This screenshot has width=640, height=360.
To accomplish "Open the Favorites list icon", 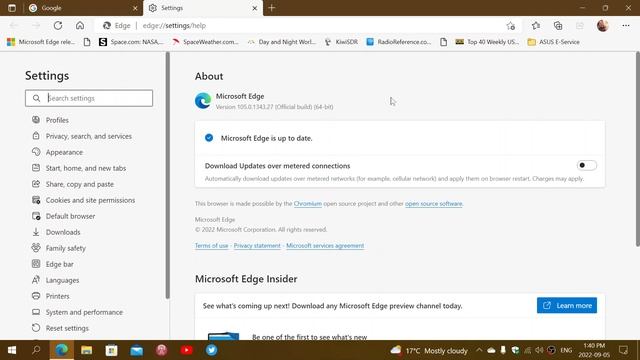I will 536,26.
